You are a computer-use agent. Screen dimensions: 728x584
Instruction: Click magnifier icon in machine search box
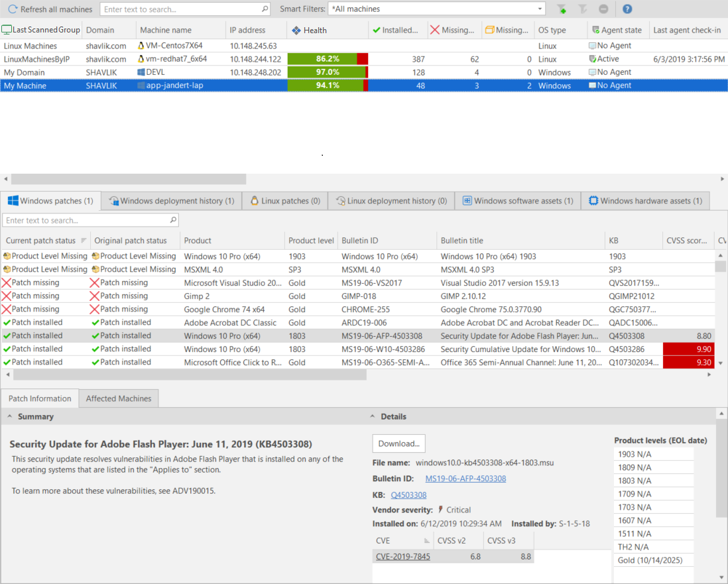point(265,9)
